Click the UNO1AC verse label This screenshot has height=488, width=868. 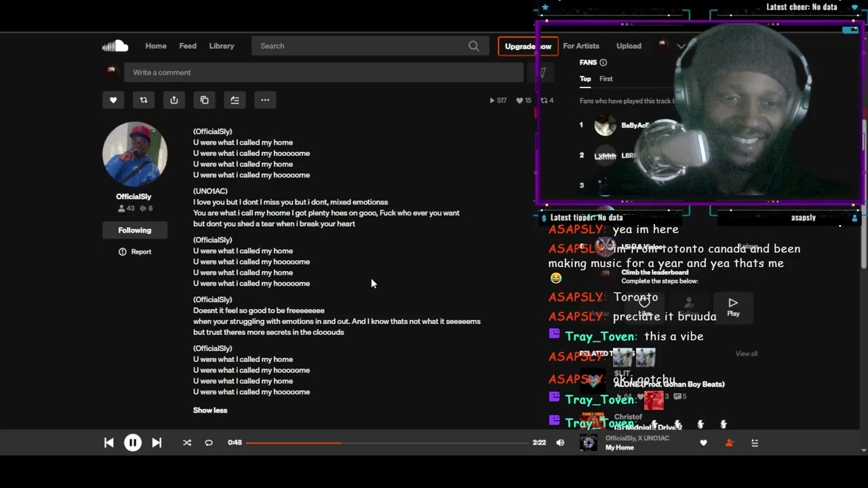(210, 191)
